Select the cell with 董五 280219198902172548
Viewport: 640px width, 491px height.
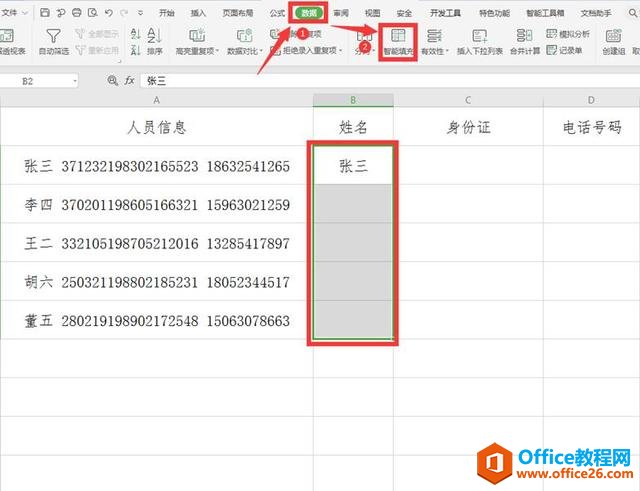pos(157,320)
